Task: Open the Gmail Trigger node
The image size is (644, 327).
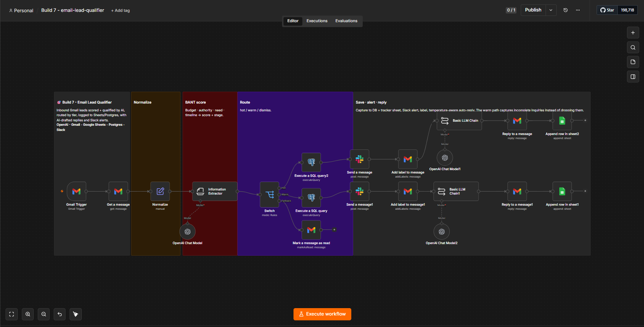Action: pyautogui.click(x=76, y=191)
